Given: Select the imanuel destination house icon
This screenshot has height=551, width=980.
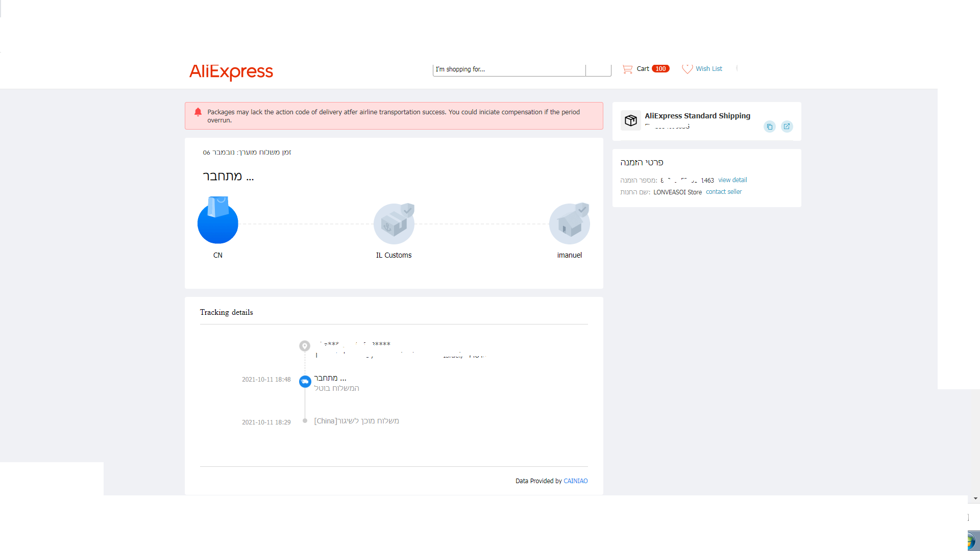Looking at the screenshot, I should pyautogui.click(x=569, y=223).
